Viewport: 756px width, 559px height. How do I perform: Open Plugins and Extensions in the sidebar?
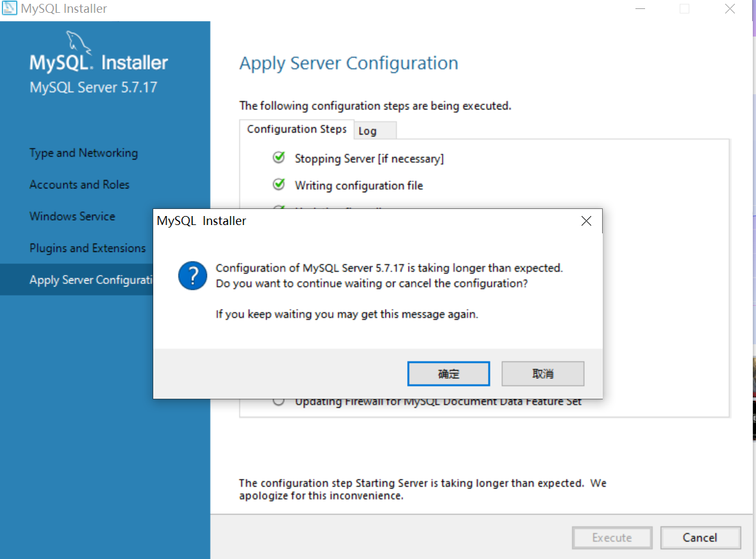coord(87,248)
